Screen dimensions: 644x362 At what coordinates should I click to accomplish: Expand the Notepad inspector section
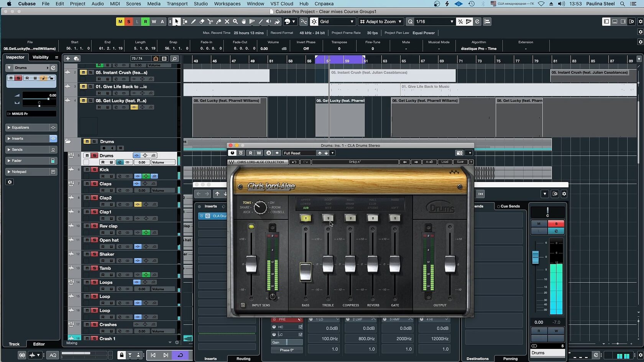pos(31,172)
